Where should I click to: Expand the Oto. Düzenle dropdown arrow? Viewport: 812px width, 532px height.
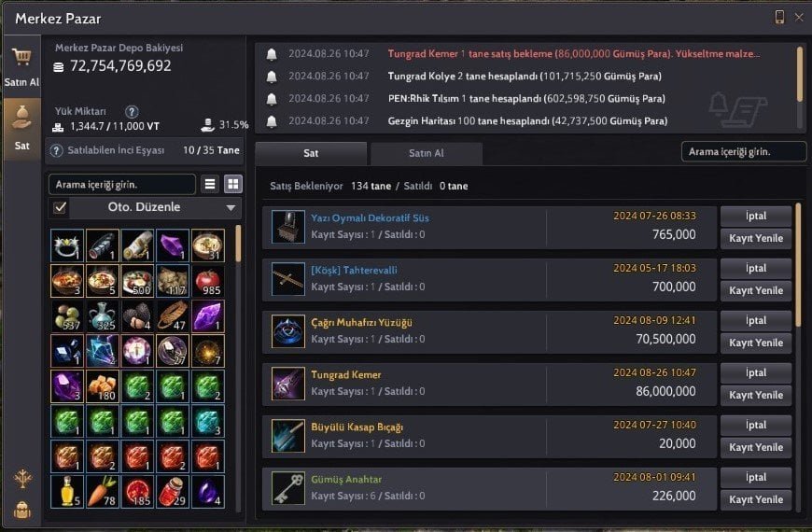click(x=231, y=208)
